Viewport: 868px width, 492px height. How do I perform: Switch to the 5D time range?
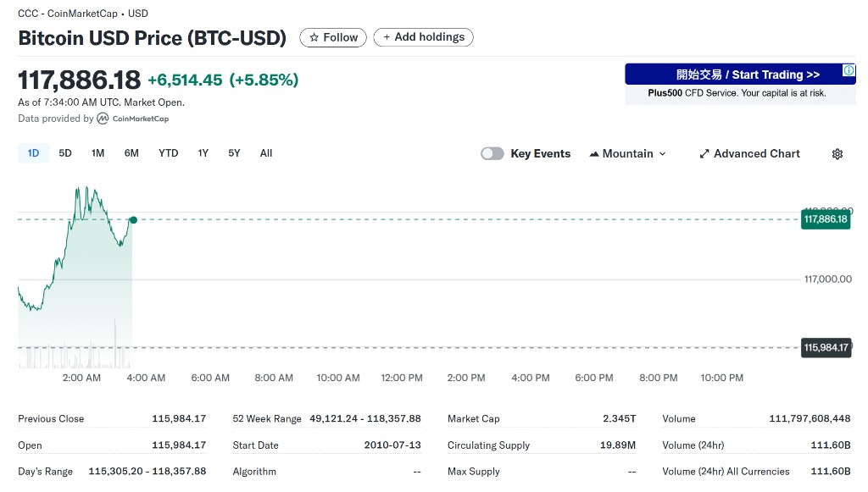65,153
